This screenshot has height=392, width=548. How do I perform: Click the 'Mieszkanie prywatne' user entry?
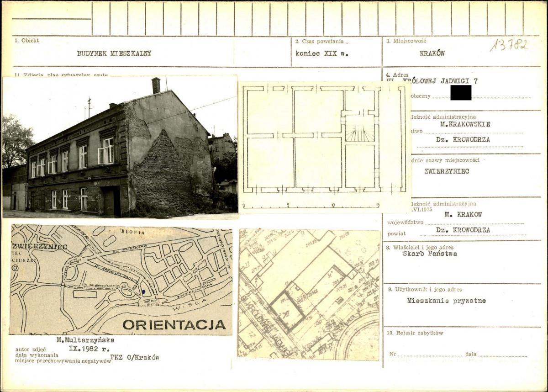446,301
